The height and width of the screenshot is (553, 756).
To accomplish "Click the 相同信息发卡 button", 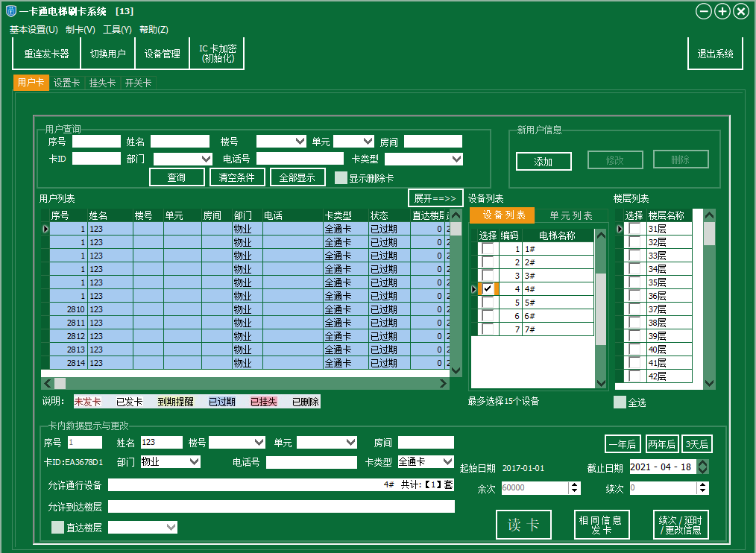I will click(601, 525).
